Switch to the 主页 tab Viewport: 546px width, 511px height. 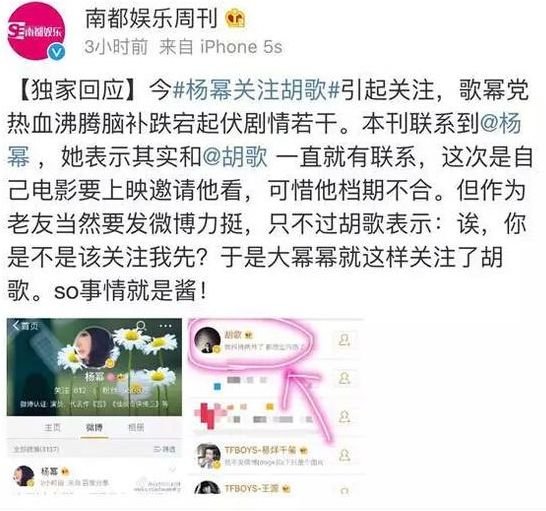(x=53, y=427)
